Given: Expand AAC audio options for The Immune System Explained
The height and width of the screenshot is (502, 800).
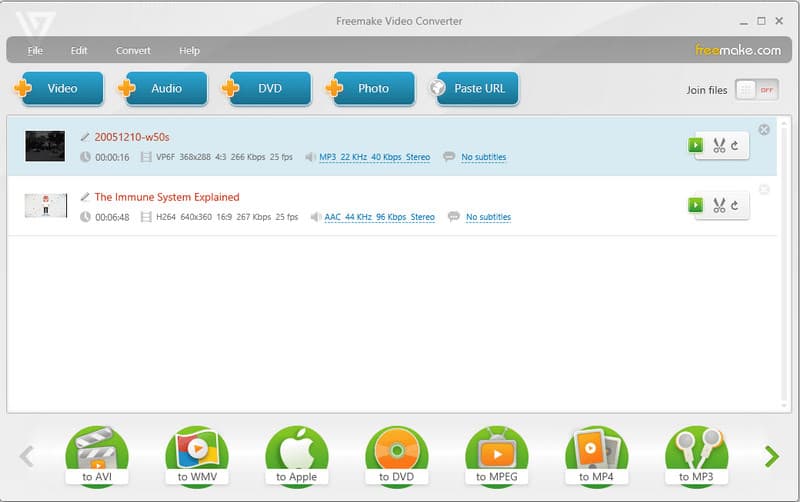Looking at the screenshot, I should (x=379, y=217).
